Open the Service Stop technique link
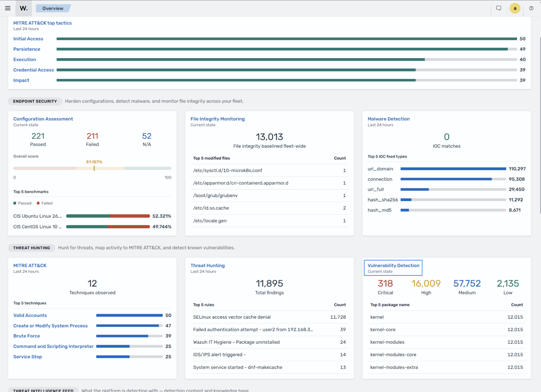Screen dimensions: 541x392 (x=28, y=357)
